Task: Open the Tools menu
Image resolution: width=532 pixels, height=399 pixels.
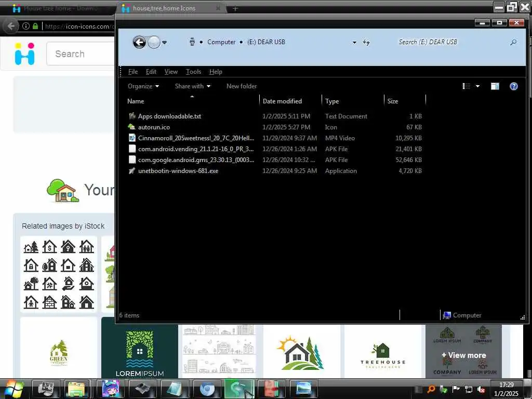Action: pyautogui.click(x=193, y=72)
